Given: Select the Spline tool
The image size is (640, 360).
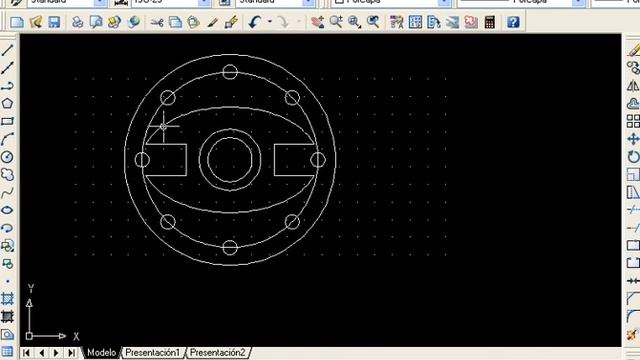Looking at the screenshot, I should coord(7,192).
